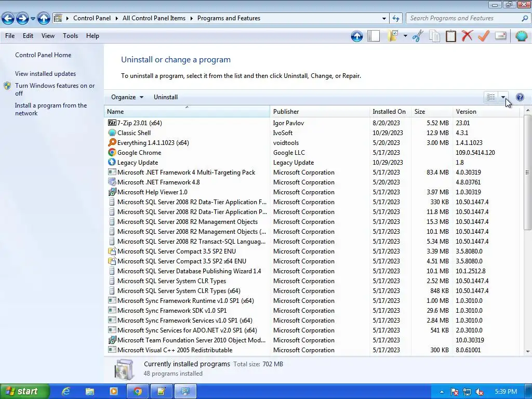Image resolution: width=532 pixels, height=399 pixels.
Task: Switch to Google Chrome on the taskbar
Action: [137, 391]
